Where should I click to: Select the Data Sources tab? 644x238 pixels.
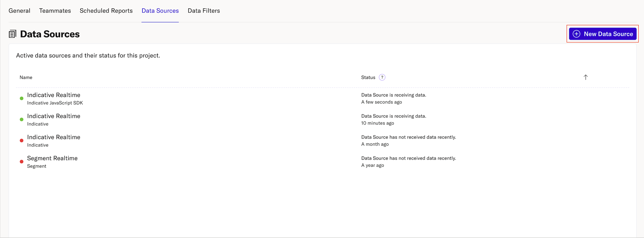160,11
